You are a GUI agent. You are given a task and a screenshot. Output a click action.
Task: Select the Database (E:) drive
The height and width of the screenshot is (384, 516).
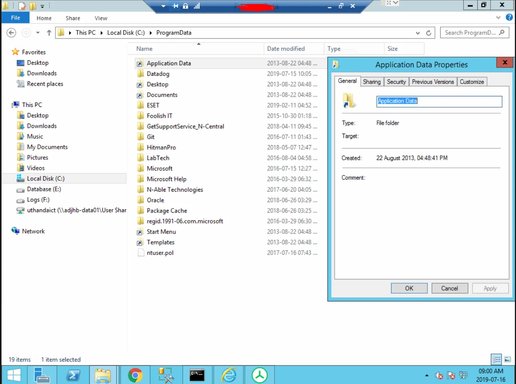44,189
